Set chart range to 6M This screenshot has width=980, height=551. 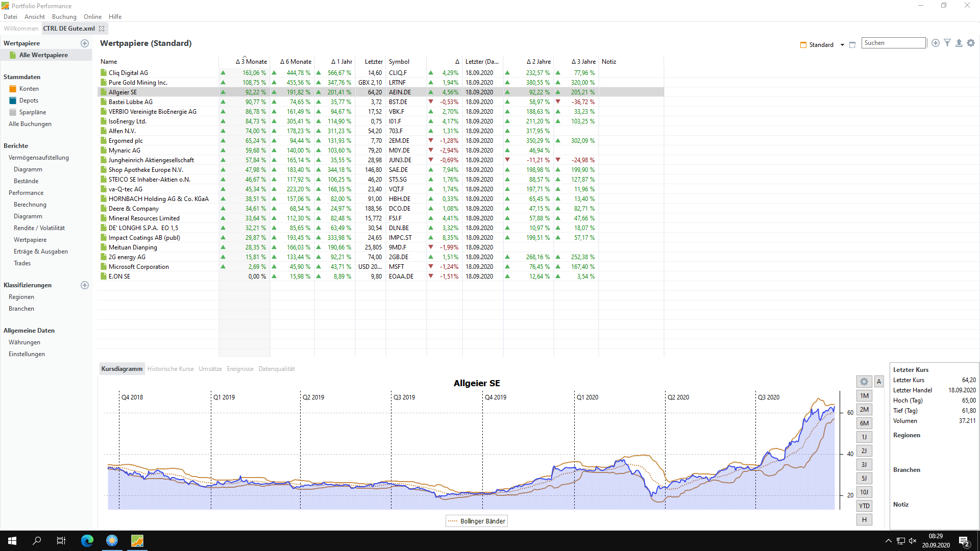864,423
